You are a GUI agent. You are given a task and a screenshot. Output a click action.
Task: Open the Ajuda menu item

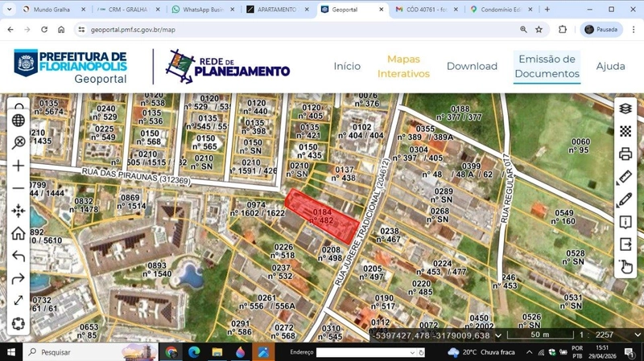point(611,67)
